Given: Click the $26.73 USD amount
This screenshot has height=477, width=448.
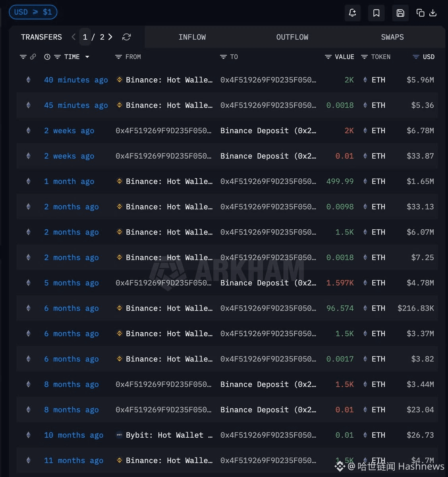Looking at the screenshot, I should pos(420,435).
